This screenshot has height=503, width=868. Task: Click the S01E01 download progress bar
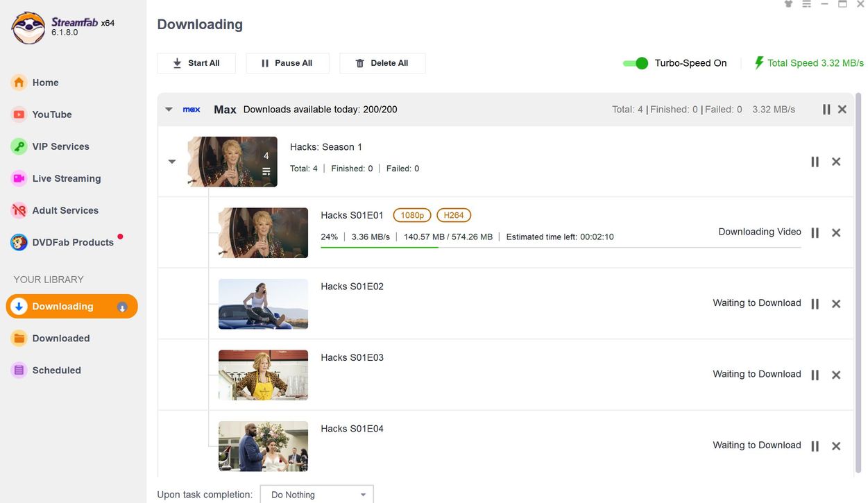561,247
